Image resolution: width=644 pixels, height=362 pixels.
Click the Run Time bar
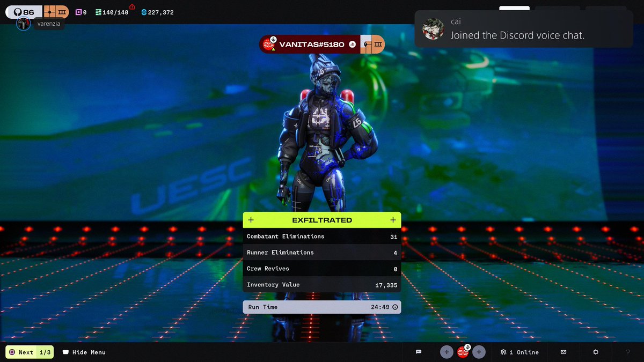point(322,307)
